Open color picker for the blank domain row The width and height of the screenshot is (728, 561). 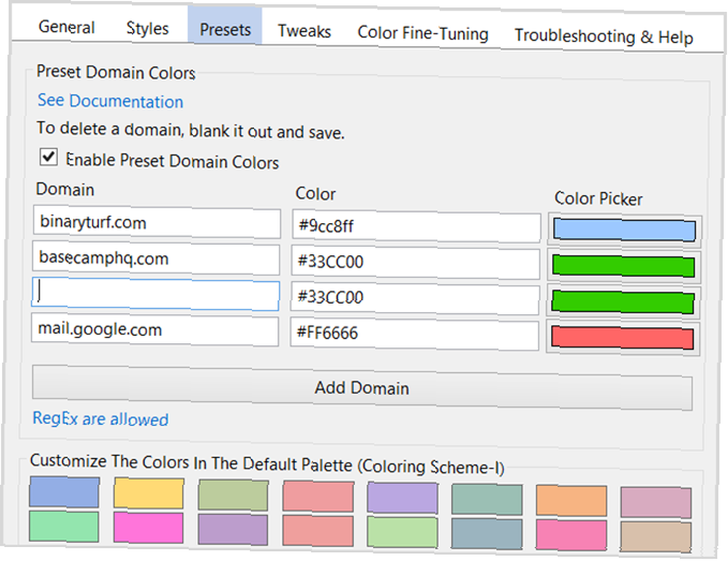623,302
